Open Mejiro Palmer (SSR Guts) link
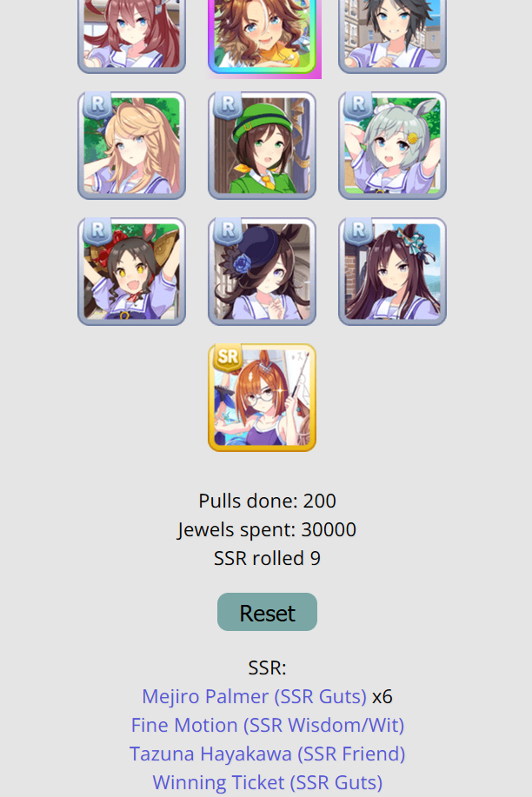This screenshot has width=532, height=797. tap(254, 696)
